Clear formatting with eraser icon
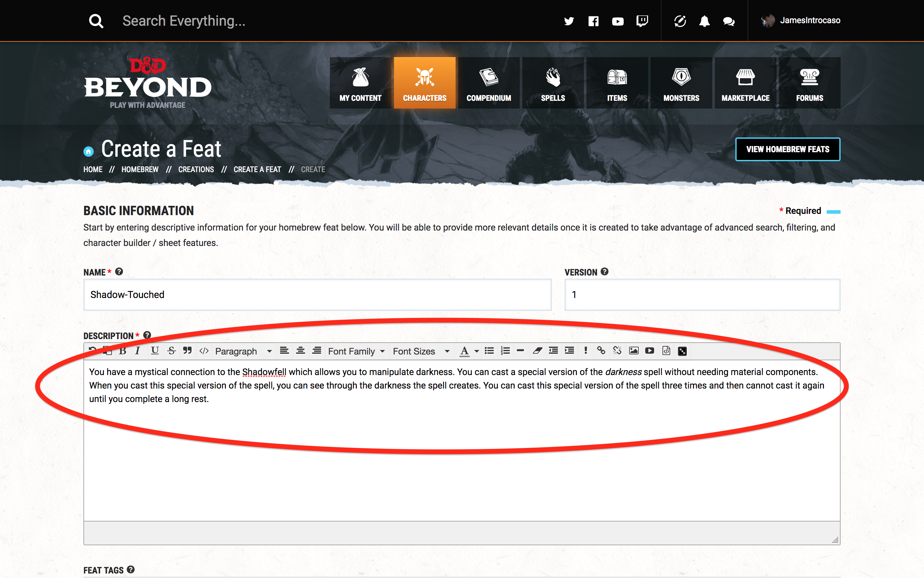Viewport: 924px width, 578px height. 538,351
